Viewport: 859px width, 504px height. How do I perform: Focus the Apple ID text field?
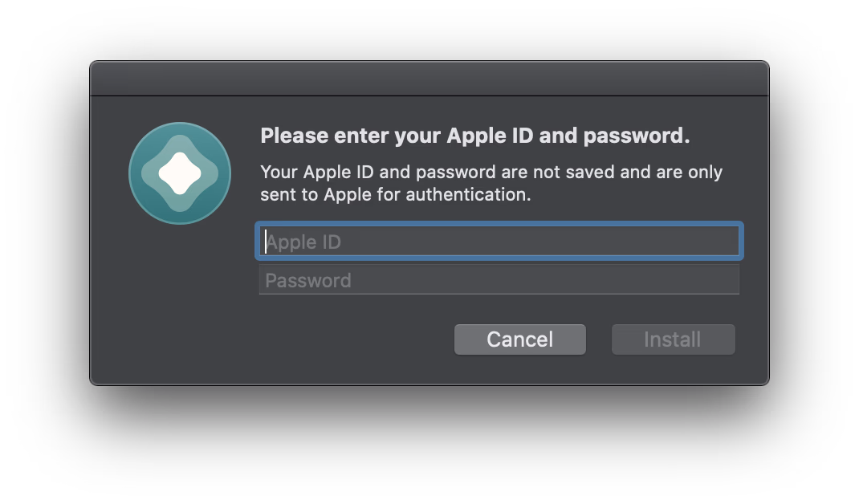499,242
